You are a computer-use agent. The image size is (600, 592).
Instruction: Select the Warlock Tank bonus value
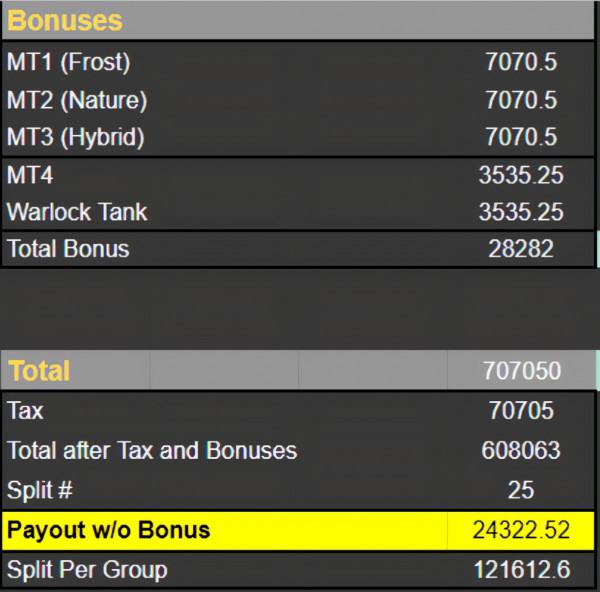tap(520, 212)
